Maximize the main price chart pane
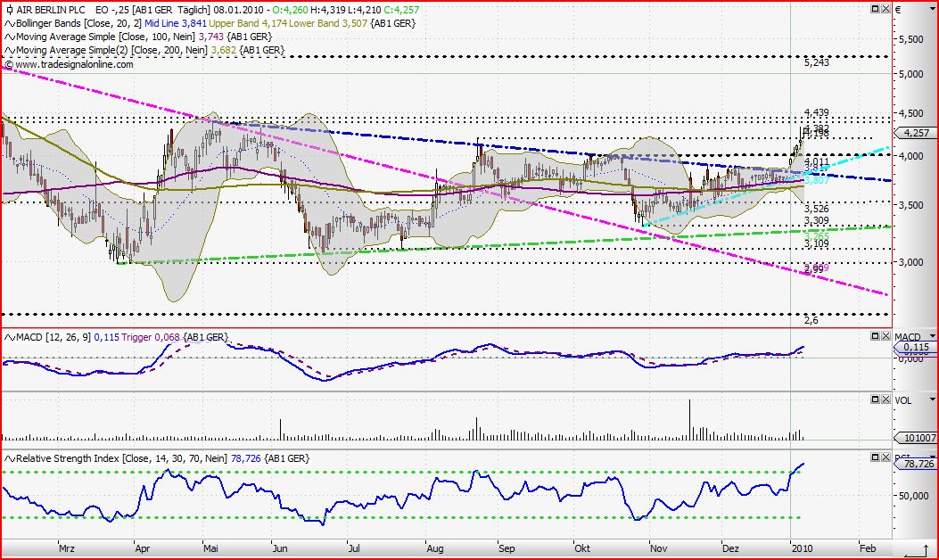The image size is (939, 560). (x=874, y=8)
